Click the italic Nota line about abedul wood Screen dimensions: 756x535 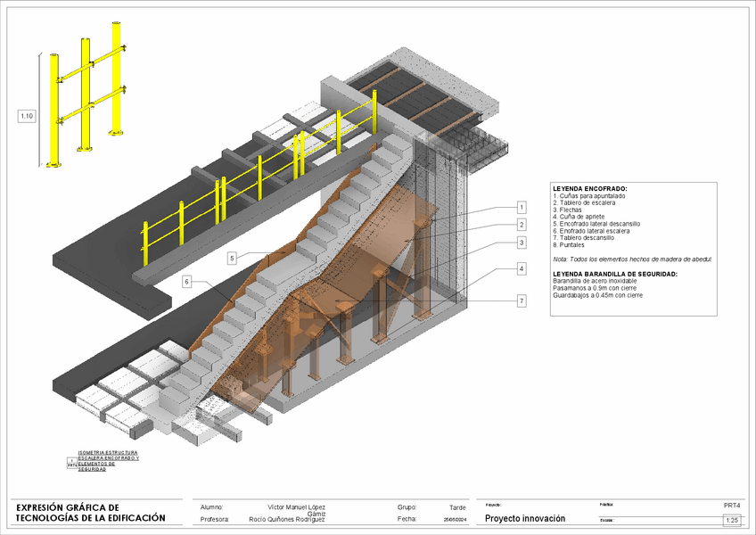pos(632,259)
